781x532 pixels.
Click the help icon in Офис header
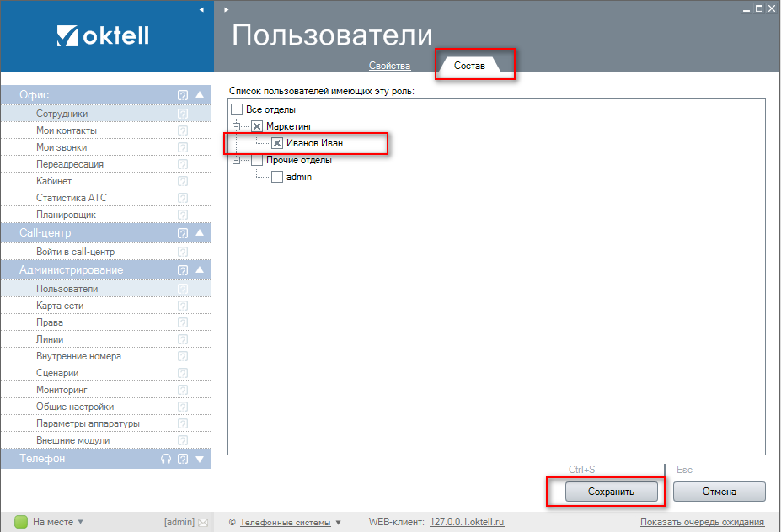tap(183, 95)
